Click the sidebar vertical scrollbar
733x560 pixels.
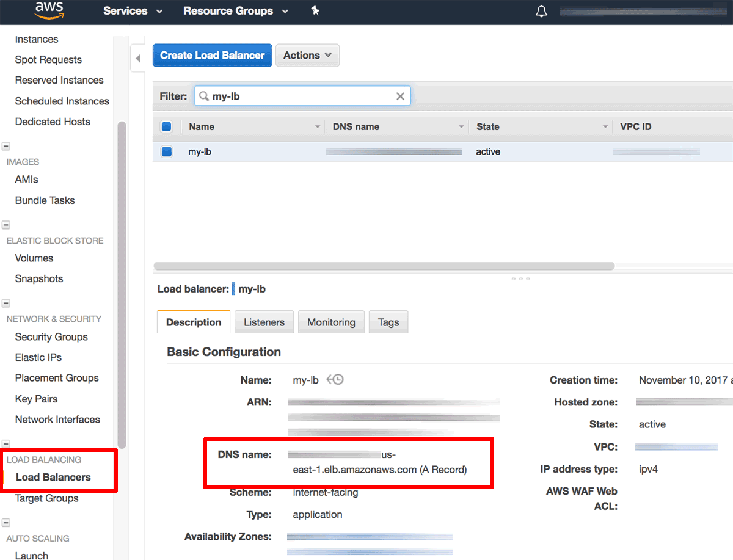[122, 285]
